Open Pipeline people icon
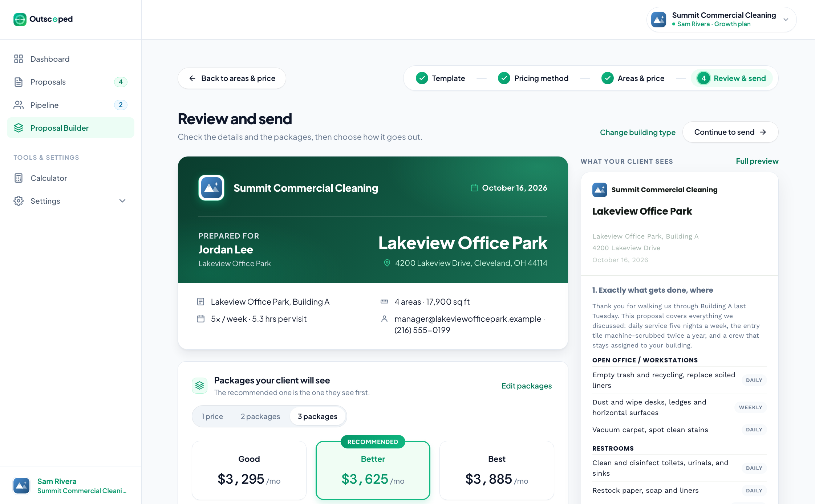This screenshot has width=815, height=504. (19, 105)
